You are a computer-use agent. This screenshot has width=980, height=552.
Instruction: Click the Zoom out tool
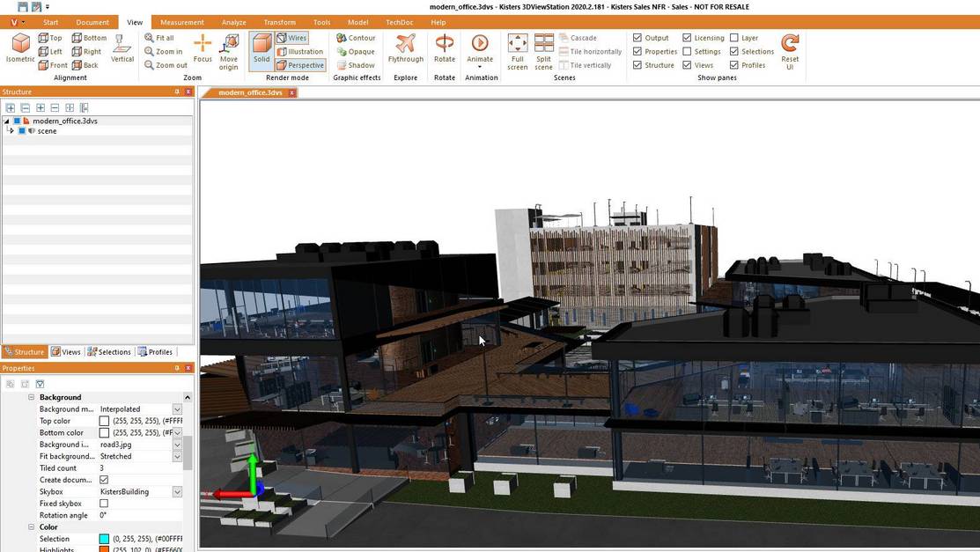166,65
